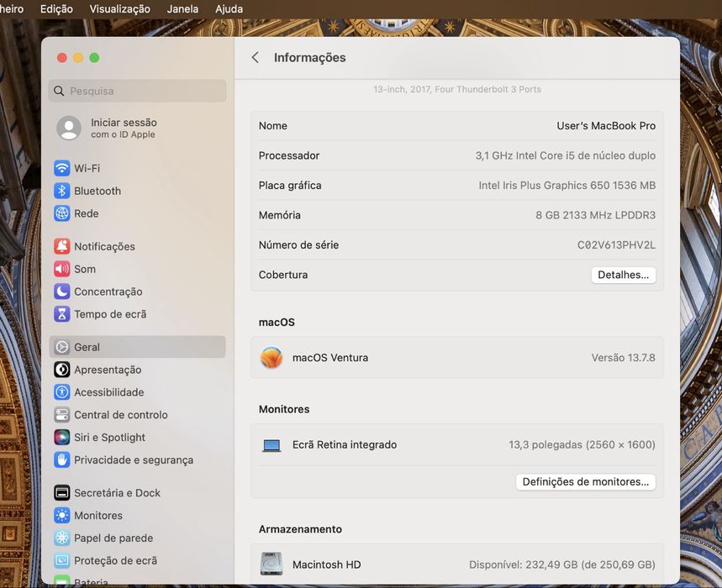
Task: Click the Ecrã Retina laptop icon
Action: (271, 445)
